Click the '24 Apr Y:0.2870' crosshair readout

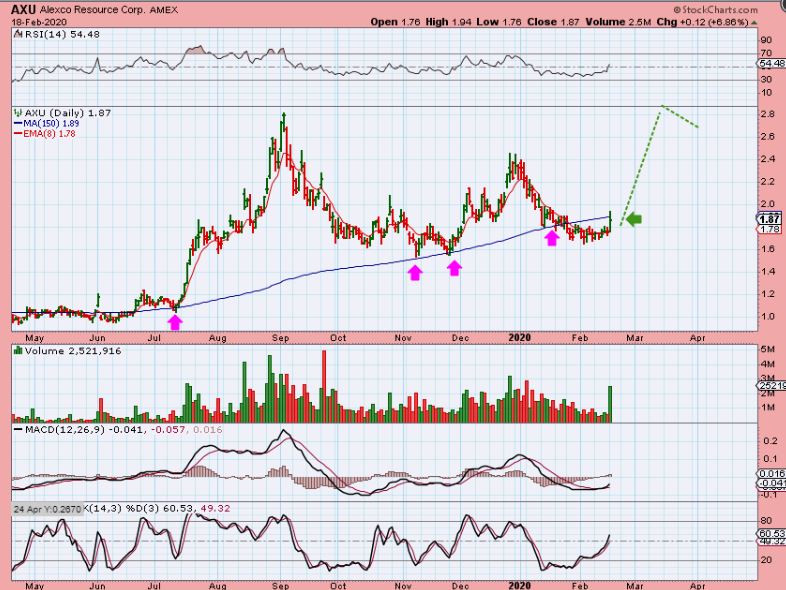click(x=47, y=509)
